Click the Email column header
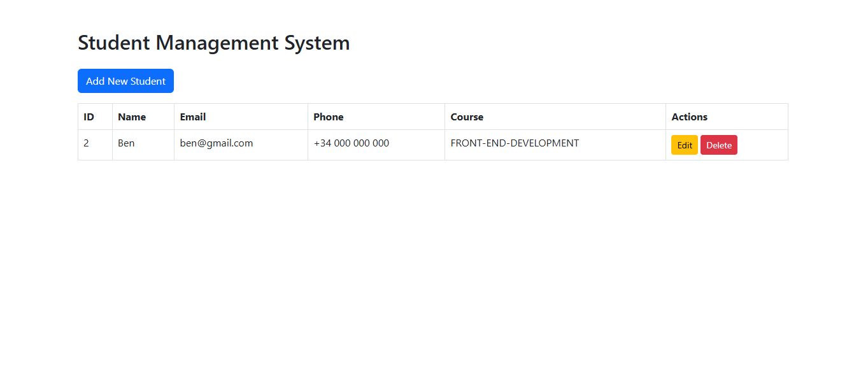This screenshot has width=868, height=384. (193, 117)
